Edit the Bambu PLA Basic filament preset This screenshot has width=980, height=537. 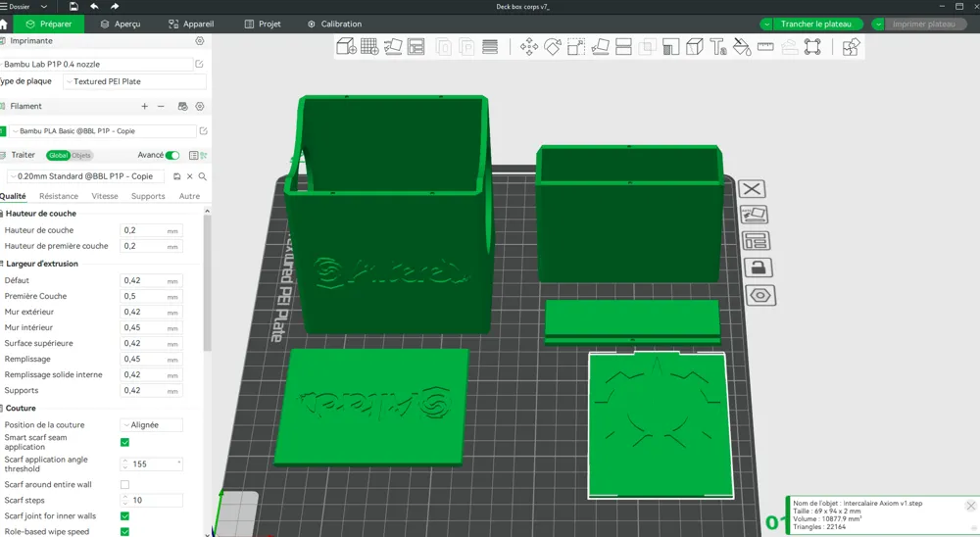[x=203, y=130]
